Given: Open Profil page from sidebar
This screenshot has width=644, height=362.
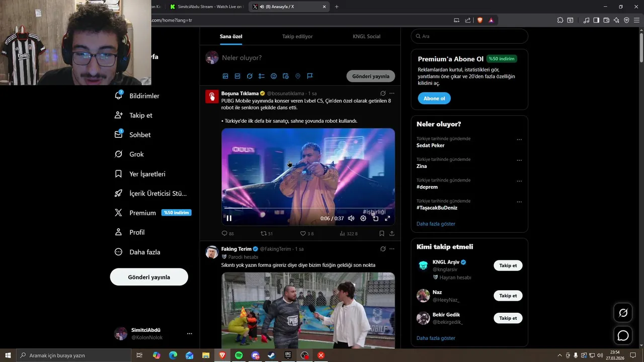Looking at the screenshot, I should click(x=129, y=232).
